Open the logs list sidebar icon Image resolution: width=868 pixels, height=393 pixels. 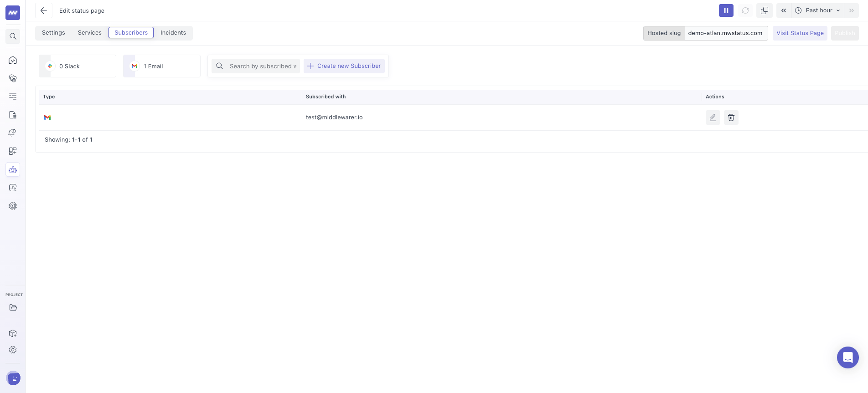point(13,97)
